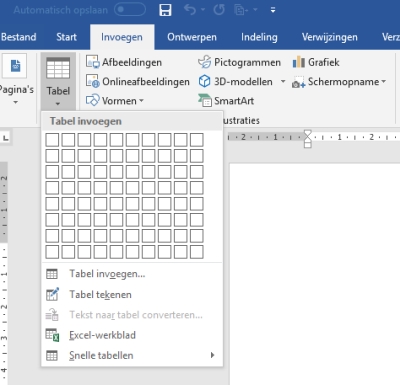The image size is (400, 385).
Task: Expand Snelle tabellen submenu arrow
Action: click(212, 355)
